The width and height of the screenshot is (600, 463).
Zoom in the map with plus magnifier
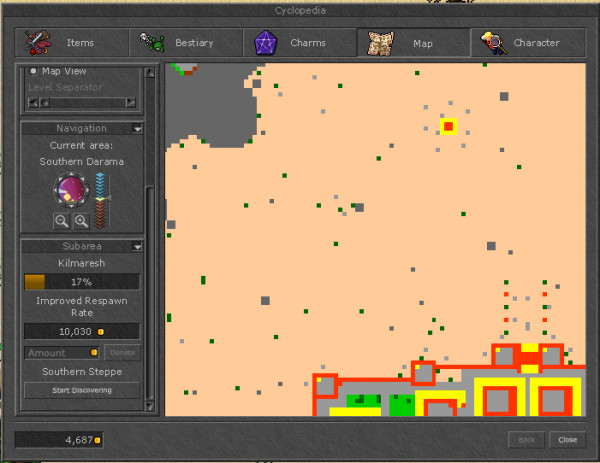tap(81, 221)
